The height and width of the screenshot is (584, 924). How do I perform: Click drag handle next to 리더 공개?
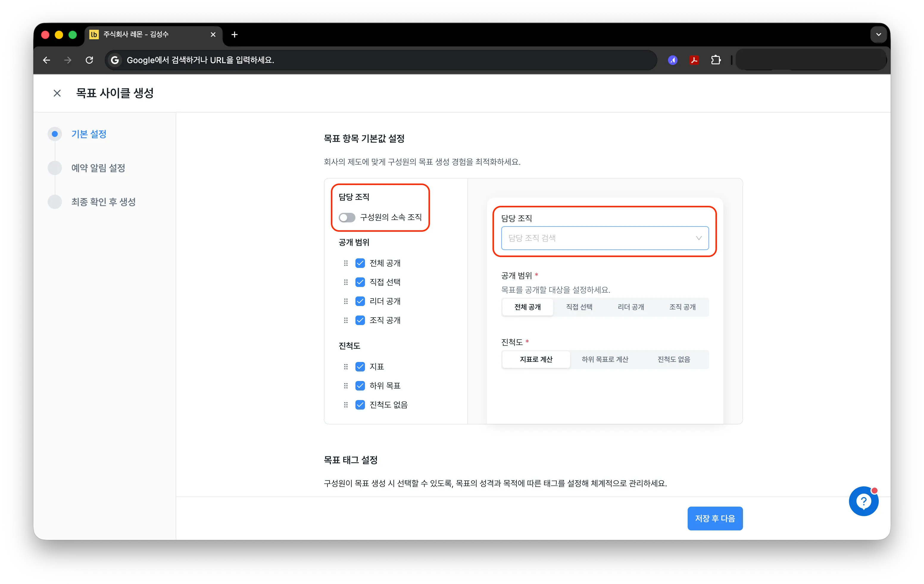[346, 301]
